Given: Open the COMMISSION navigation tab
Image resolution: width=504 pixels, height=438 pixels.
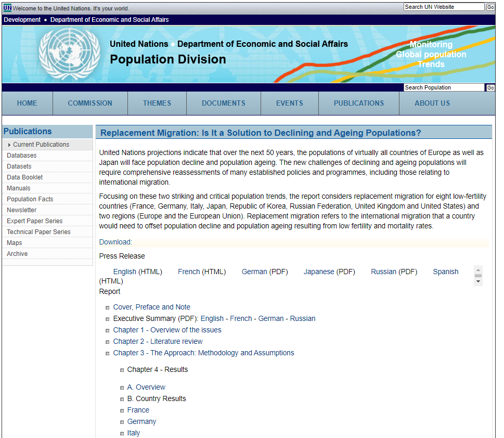Looking at the screenshot, I should click(x=90, y=103).
